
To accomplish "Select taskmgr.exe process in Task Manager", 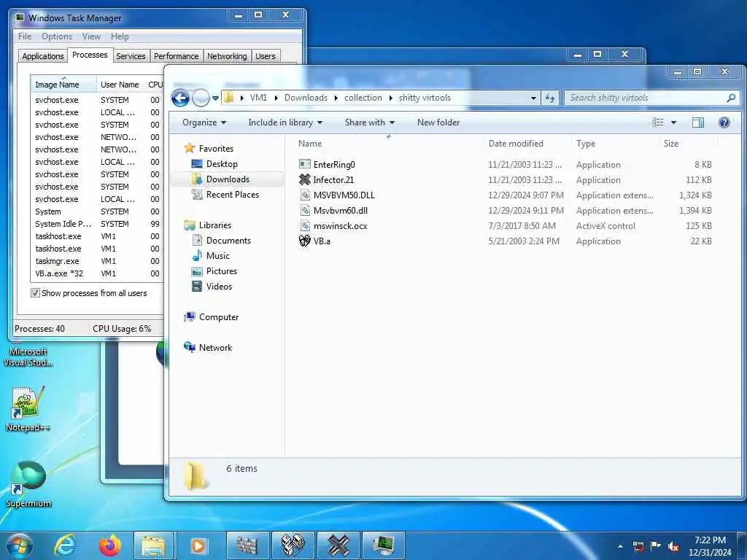I will point(97,262).
